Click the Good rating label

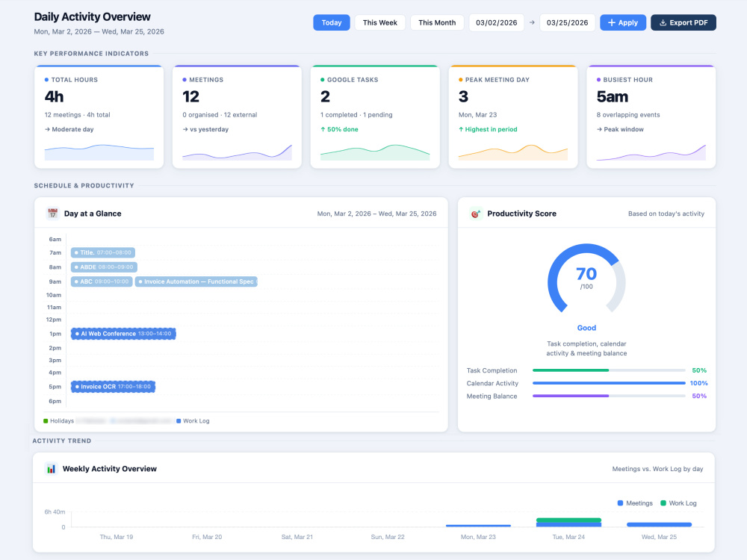pos(586,328)
